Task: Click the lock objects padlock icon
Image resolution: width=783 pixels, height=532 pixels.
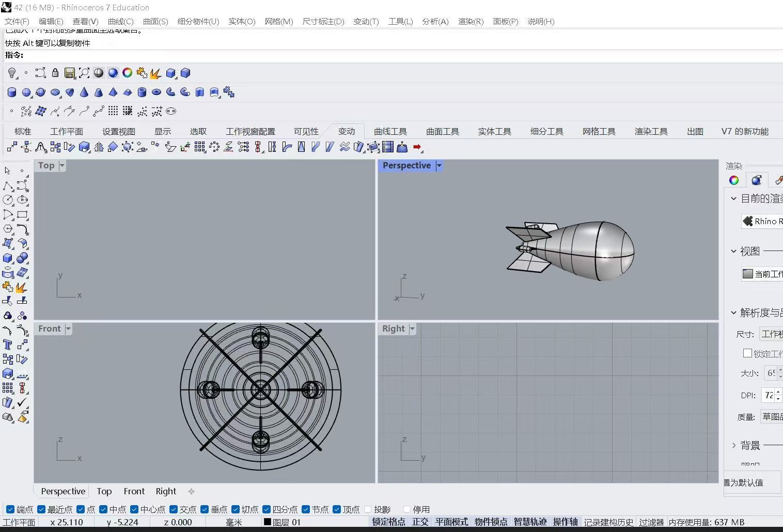Action: tap(55, 73)
